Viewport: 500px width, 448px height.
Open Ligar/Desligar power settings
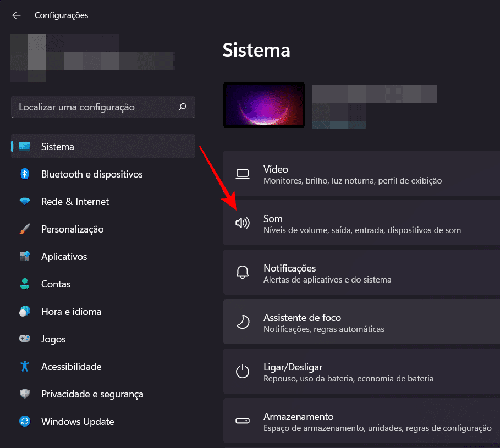[361, 371]
